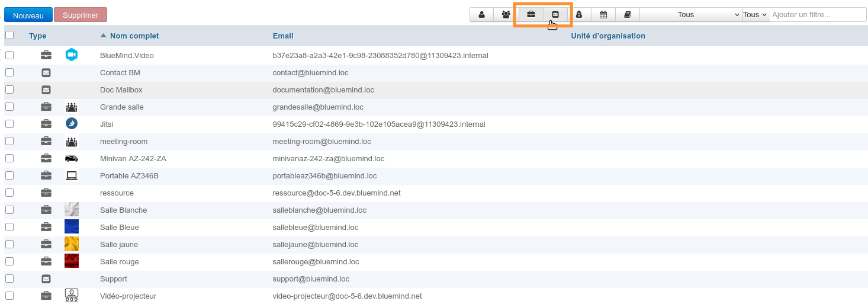Viewport: 868px width, 304px height.
Task: Select the Contact BM row checkbox
Action: point(9,72)
